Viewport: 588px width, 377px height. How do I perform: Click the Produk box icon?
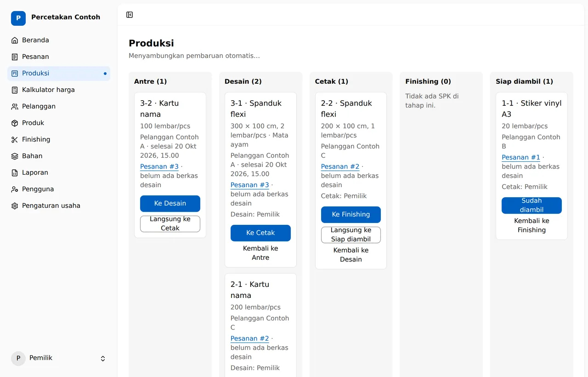coord(15,123)
